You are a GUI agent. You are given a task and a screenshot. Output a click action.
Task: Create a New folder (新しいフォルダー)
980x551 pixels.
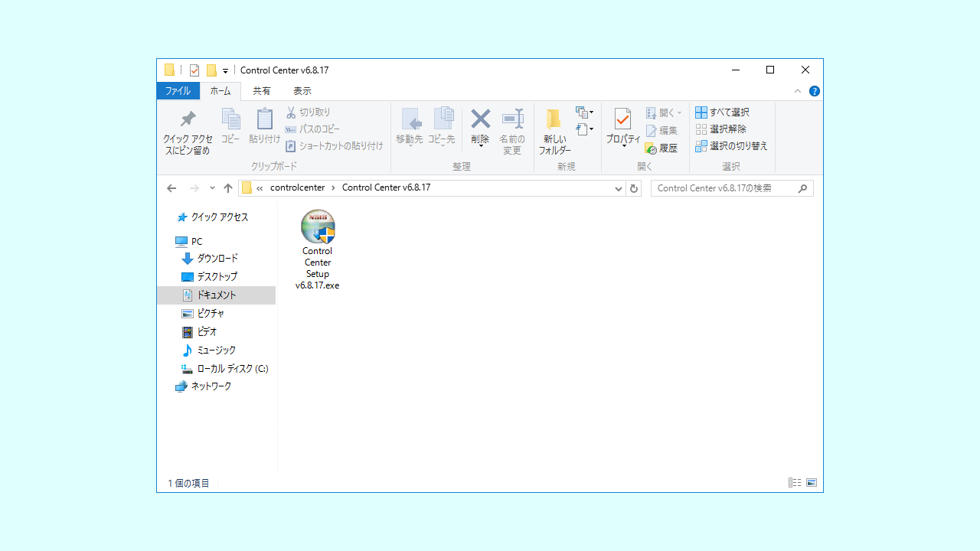tap(554, 132)
